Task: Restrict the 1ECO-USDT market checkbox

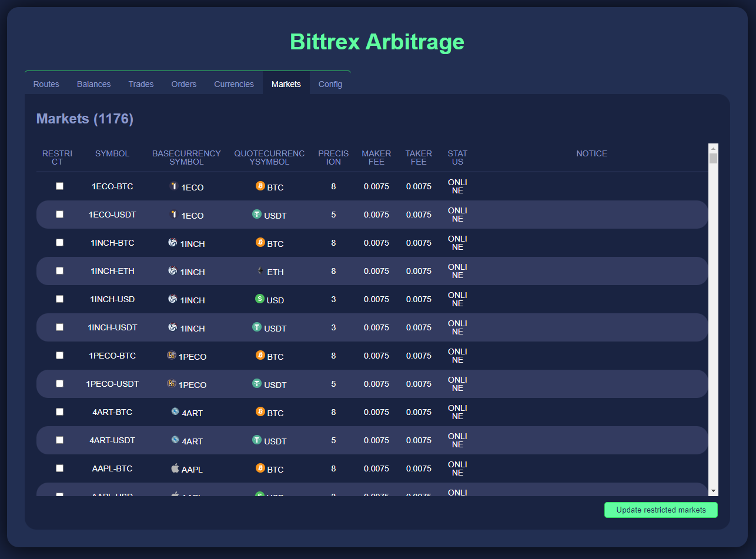Action: coord(59,214)
